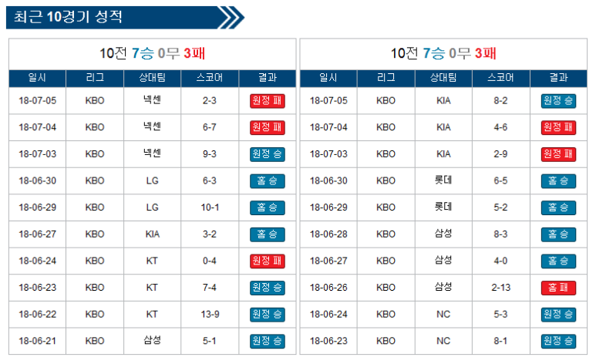Click the score 2-3 against 넥센
The width and height of the screenshot is (596, 364).
tap(210, 101)
